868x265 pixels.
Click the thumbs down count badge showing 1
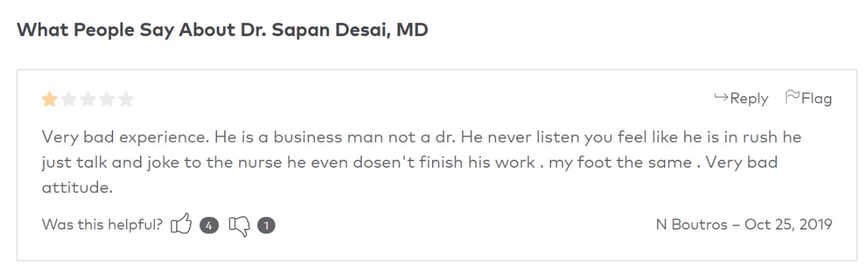click(266, 226)
